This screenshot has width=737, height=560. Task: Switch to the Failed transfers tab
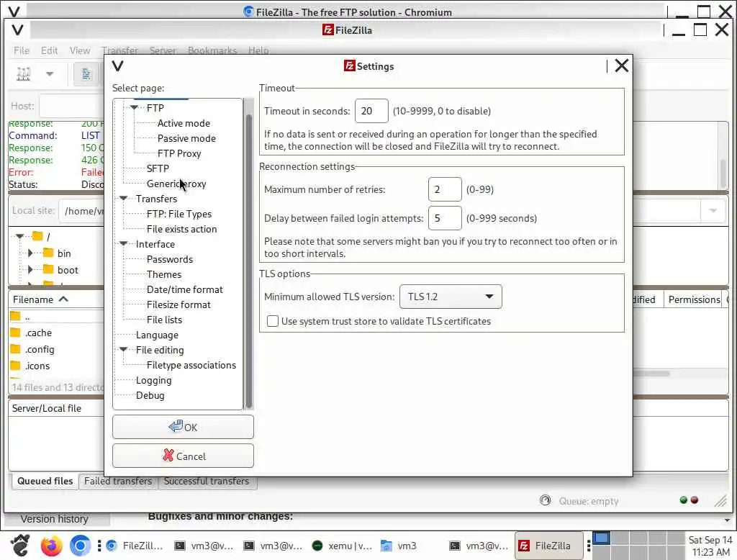118,481
